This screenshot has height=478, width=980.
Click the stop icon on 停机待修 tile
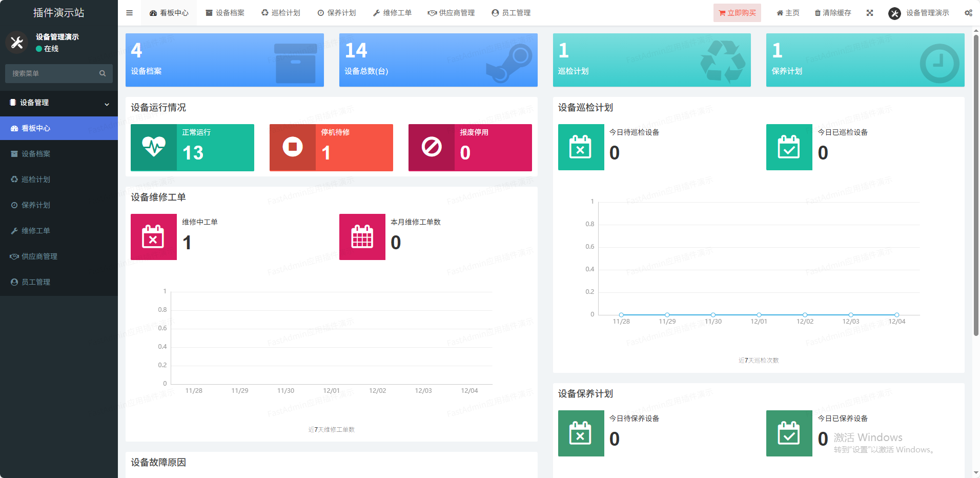point(293,147)
